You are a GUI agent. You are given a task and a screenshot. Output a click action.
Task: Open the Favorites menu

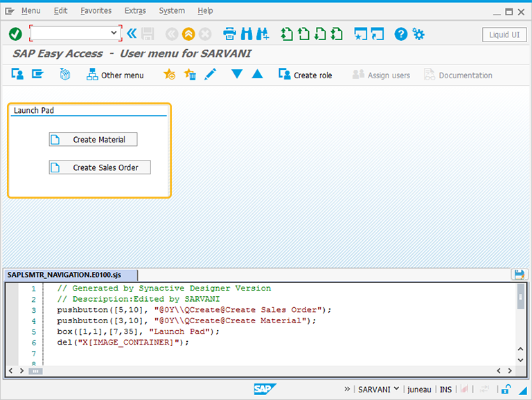coord(96,11)
